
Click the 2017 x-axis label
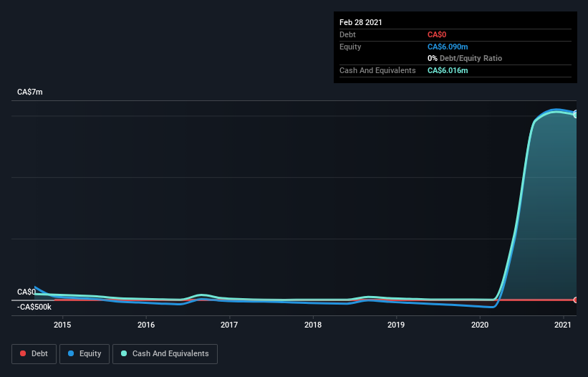click(x=229, y=325)
